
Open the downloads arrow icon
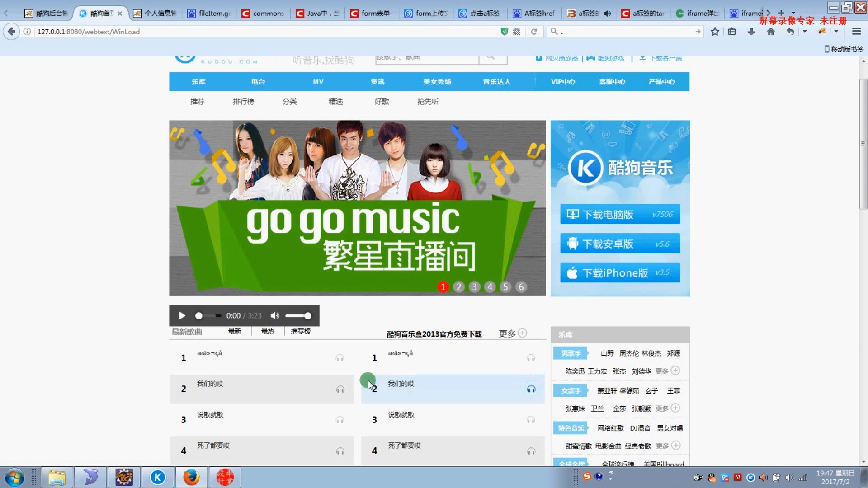coord(751,32)
